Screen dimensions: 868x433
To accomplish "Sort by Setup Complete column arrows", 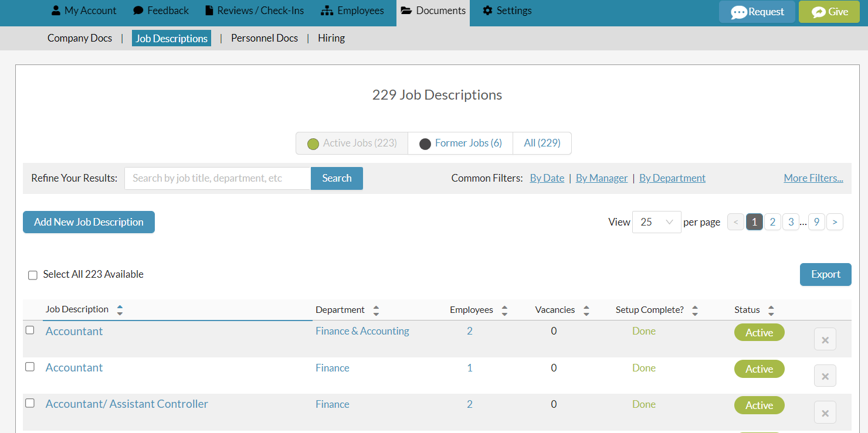I will (x=695, y=311).
